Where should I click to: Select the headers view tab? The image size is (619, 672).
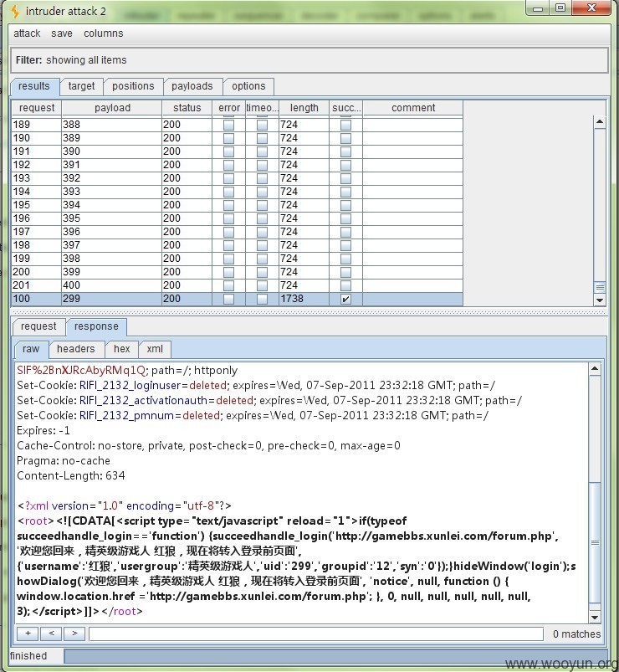point(76,349)
